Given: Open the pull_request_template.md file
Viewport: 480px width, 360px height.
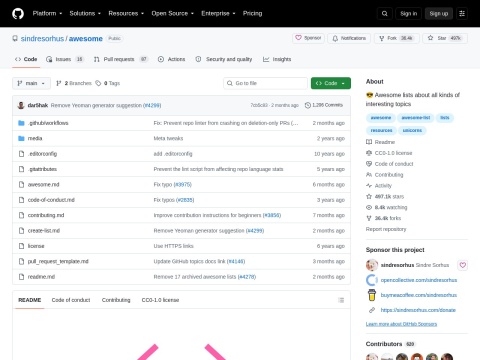Looking at the screenshot, I should point(58,261).
